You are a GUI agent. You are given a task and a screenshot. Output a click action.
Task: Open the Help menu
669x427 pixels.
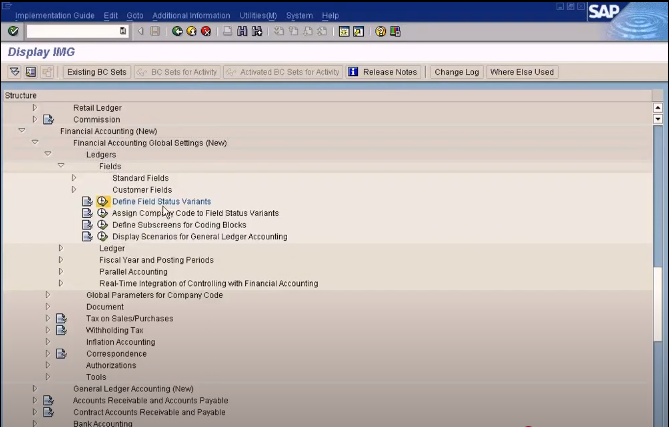330,15
